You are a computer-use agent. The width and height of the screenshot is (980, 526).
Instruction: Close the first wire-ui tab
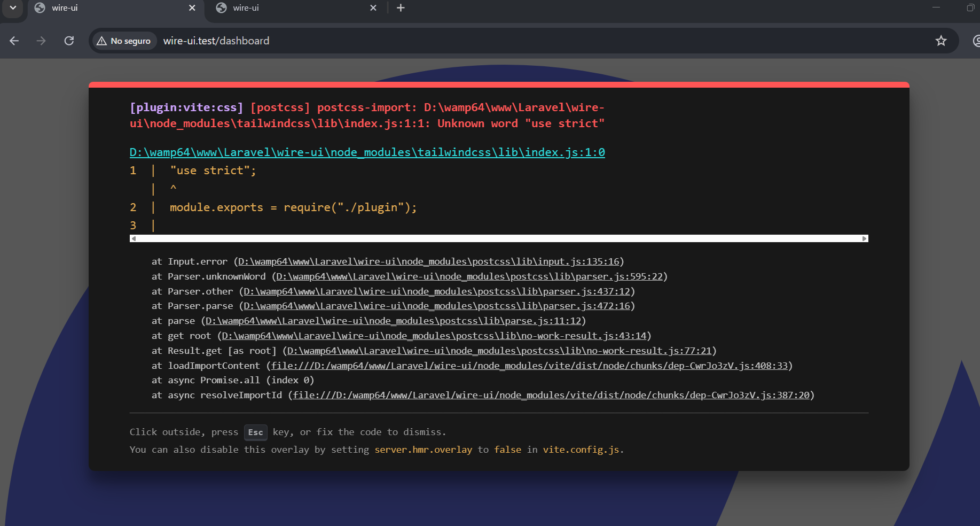pos(192,8)
